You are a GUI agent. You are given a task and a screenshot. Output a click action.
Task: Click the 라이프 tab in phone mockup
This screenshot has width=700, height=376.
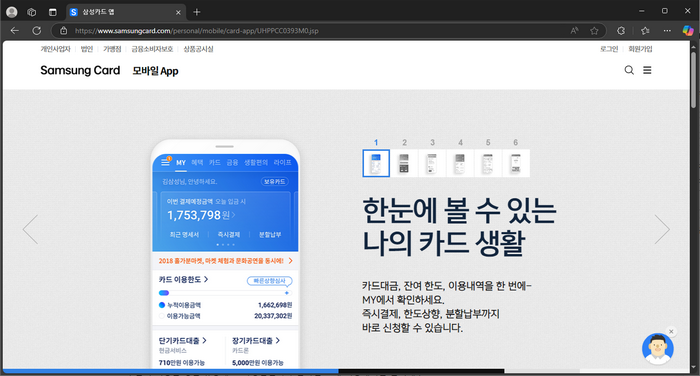coord(282,163)
